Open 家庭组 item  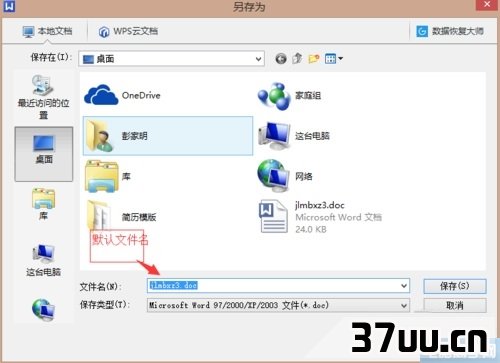click(289, 96)
